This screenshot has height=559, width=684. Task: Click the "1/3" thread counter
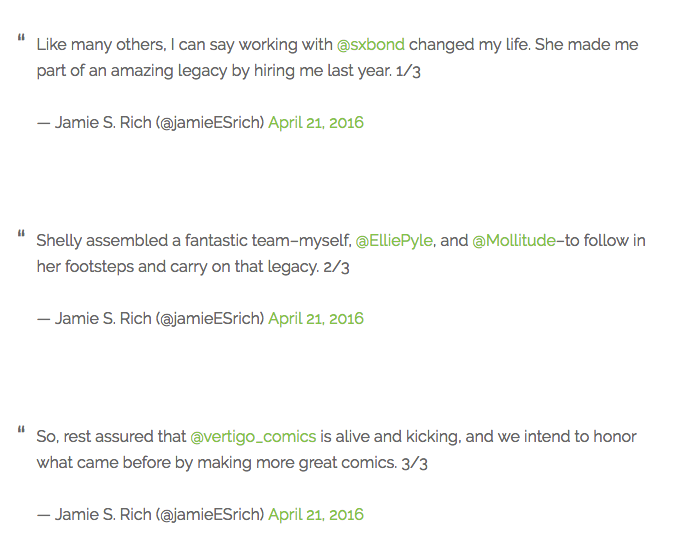tap(408, 71)
